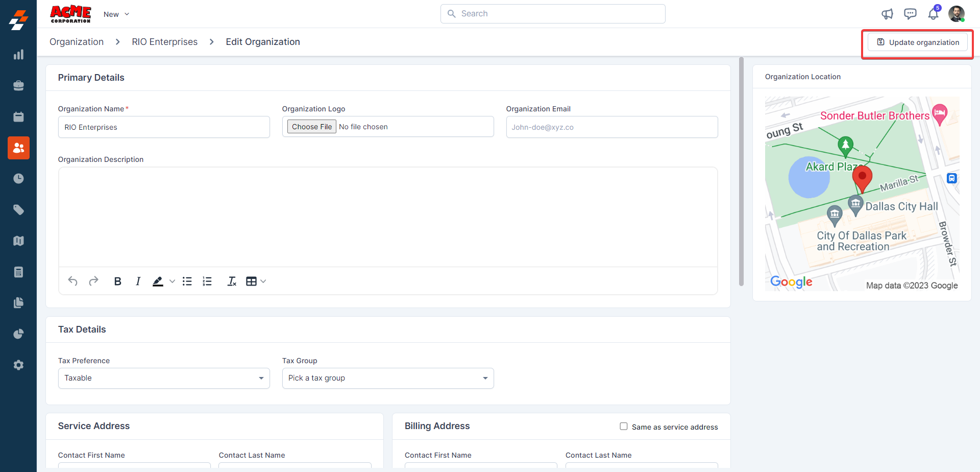Check Same as service address box
The height and width of the screenshot is (472, 980).
(x=623, y=427)
